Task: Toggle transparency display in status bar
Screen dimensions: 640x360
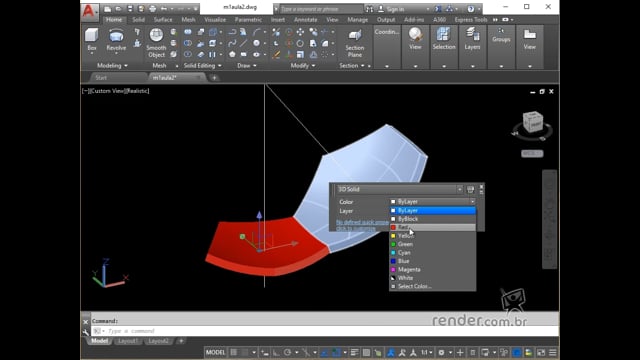Action: click(x=366, y=352)
